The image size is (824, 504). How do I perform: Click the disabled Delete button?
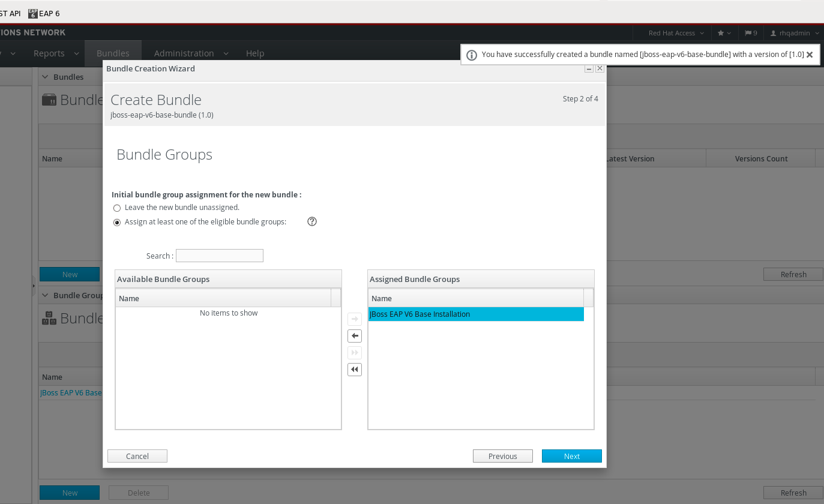[139, 493]
